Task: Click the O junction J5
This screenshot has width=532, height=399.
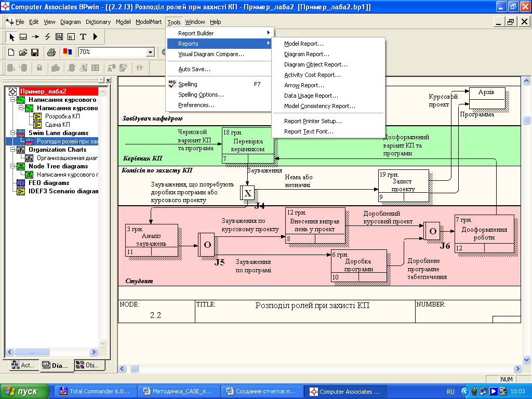Action: 206,244
